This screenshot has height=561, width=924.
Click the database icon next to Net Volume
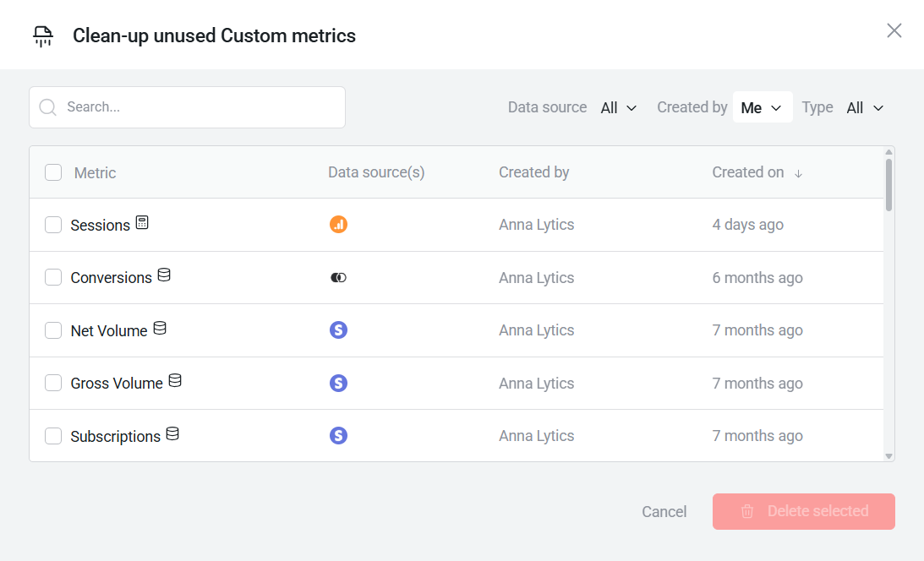(x=160, y=328)
